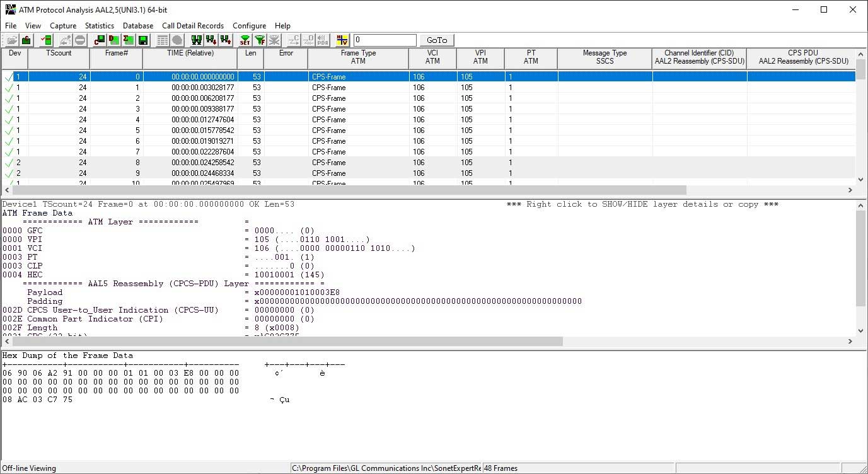Click '48 Frames' in the status bar

(501, 468)
